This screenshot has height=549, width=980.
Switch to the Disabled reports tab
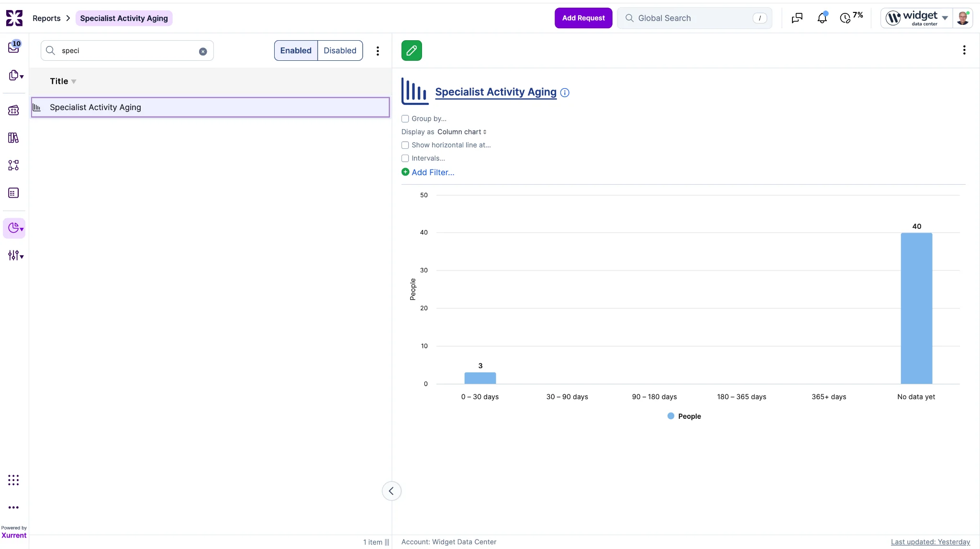pyautogui.click(x=340, y=50)
